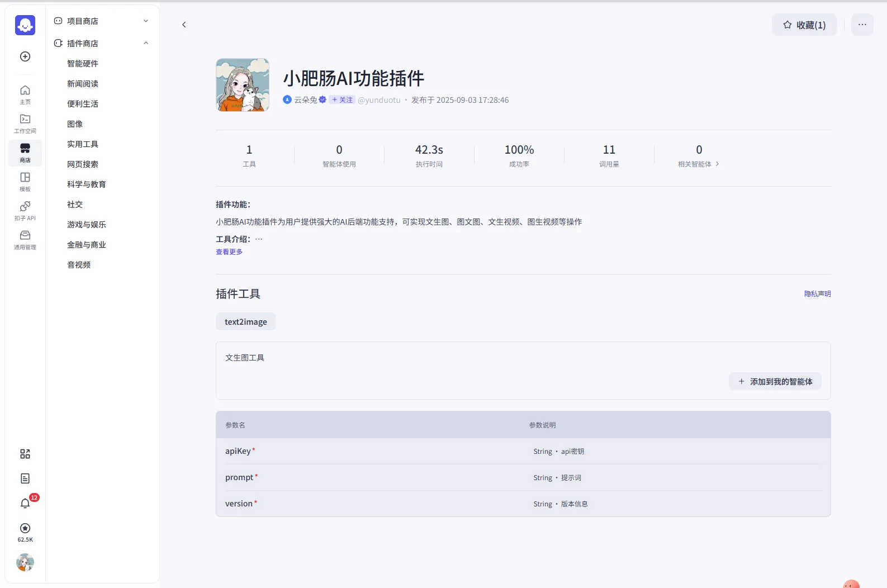Expand the 项目商店 section chevron
Image resolution: width=887 pixels, height=588 pixels.
pyautogui.click(x=146, y=21)
